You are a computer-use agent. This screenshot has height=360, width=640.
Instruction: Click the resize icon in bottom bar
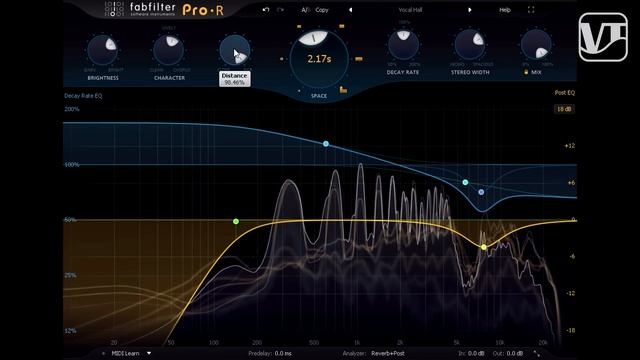537,353
